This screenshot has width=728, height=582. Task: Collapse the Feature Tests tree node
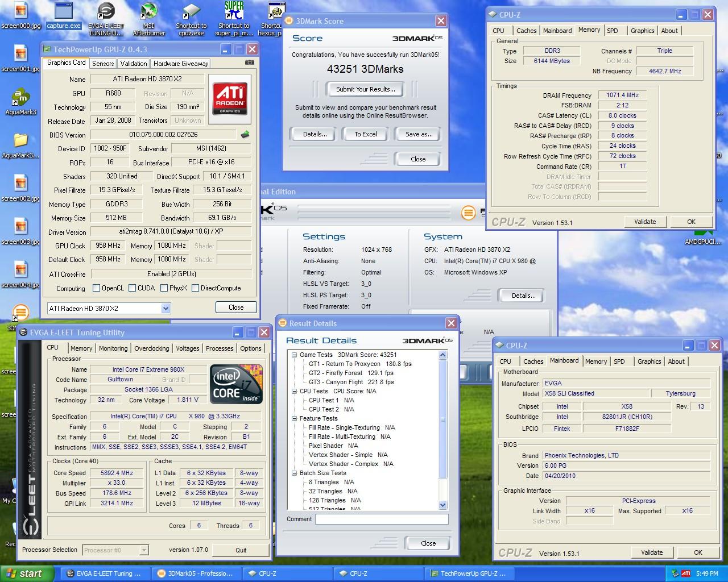(295, 418)
